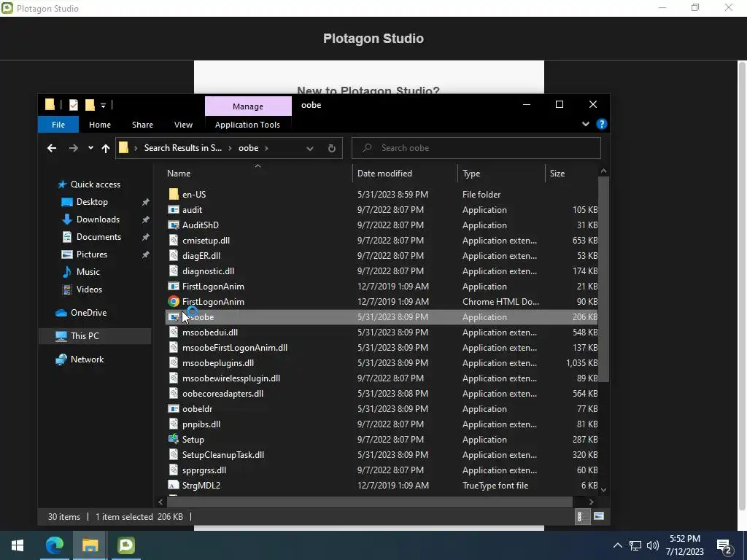Refresh the oobe folder view
This screenshot has height=560, width=747.
pyautogui.click(x=332, y=148)
